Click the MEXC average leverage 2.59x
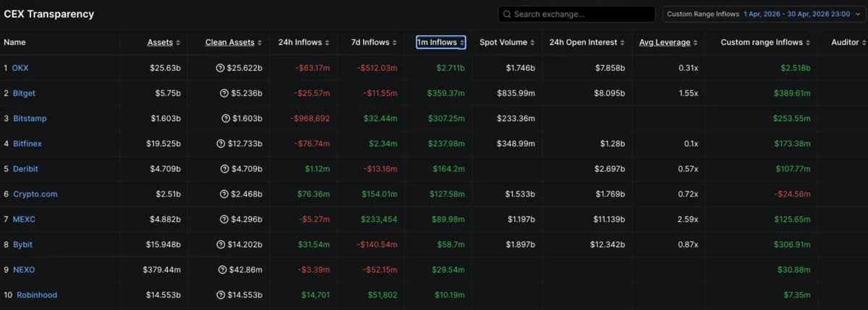 click(x=688, y=220)
